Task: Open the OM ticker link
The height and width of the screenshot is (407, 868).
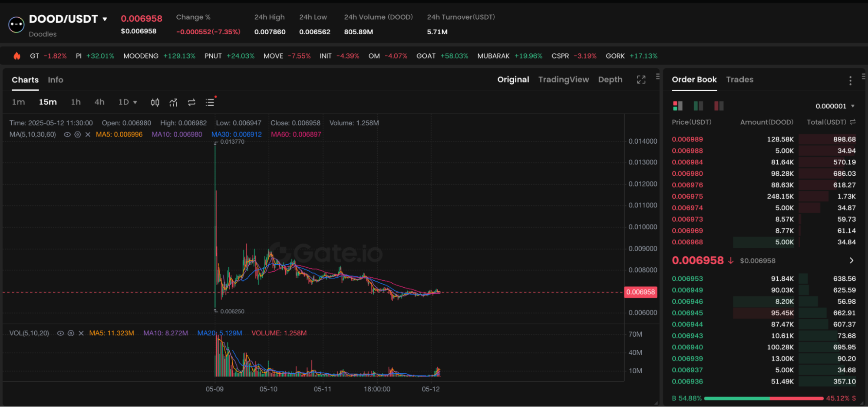Action: click(388, 56)
